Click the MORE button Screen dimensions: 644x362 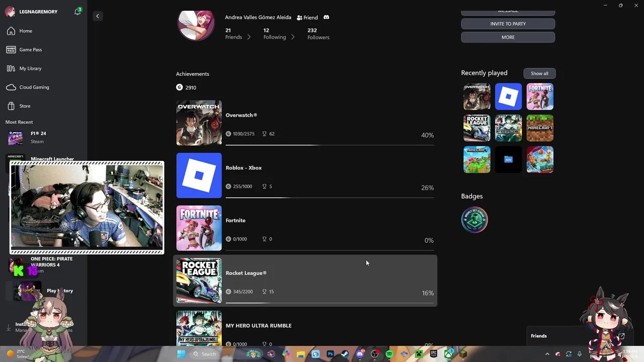click(x=508, y=37)
